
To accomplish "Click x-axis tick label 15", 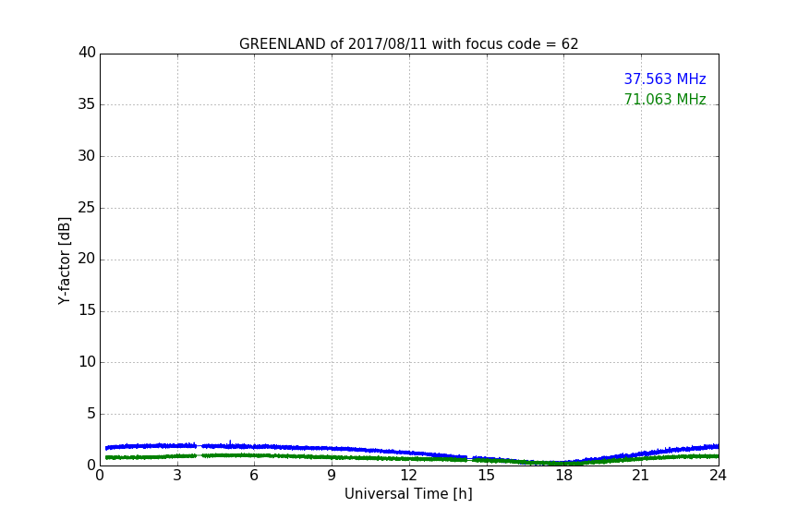I will pyautogui.click(x=487, y=476).
